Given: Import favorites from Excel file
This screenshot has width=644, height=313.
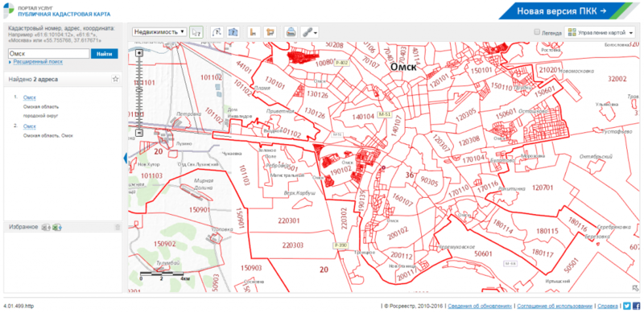Looking at the screenshot, I should click(57, 227).
